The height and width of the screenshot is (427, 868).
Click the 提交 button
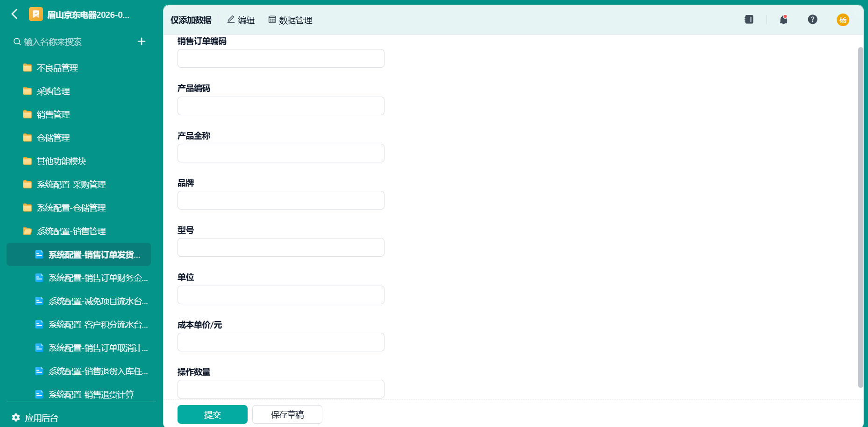pos(213,414)
